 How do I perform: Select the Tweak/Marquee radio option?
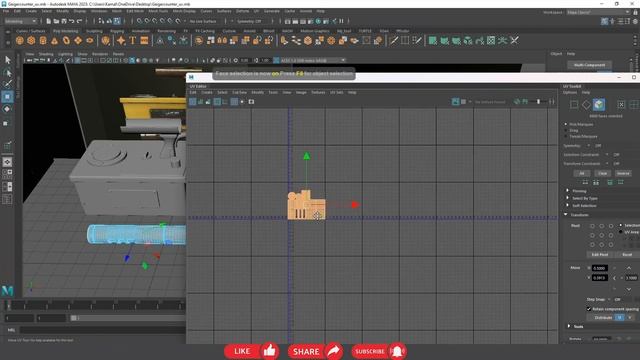pyautogui.click(x=566, y=136)
